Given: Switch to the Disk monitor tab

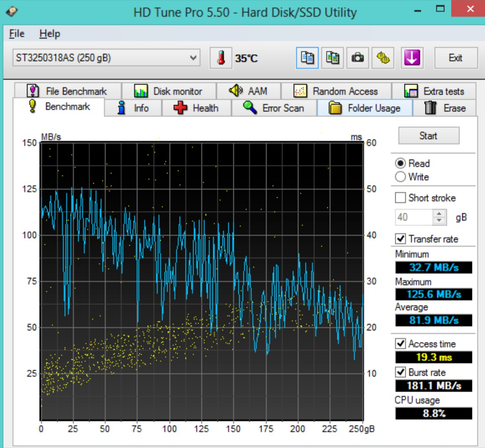Looking at the screenshot, I should tap(169, 91).
